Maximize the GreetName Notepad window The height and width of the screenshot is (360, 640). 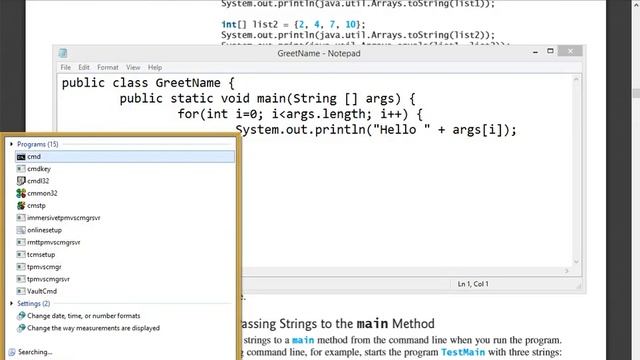coord(550,51)
